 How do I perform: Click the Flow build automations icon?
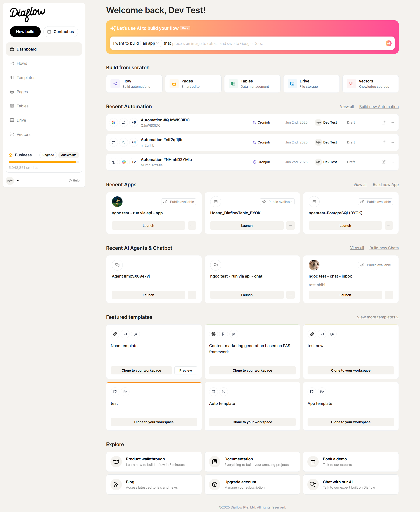click(115, 84)
